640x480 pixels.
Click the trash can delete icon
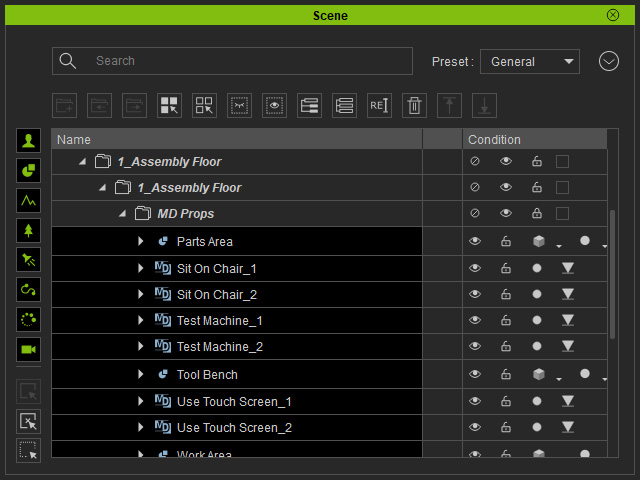click(414, 106)
